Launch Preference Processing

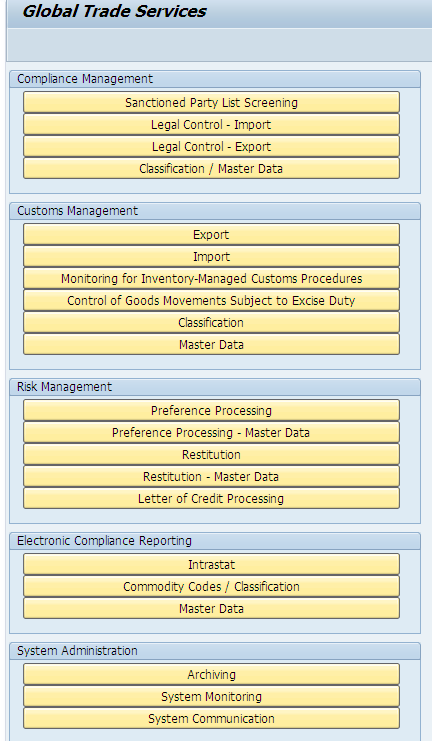[211, 411]
